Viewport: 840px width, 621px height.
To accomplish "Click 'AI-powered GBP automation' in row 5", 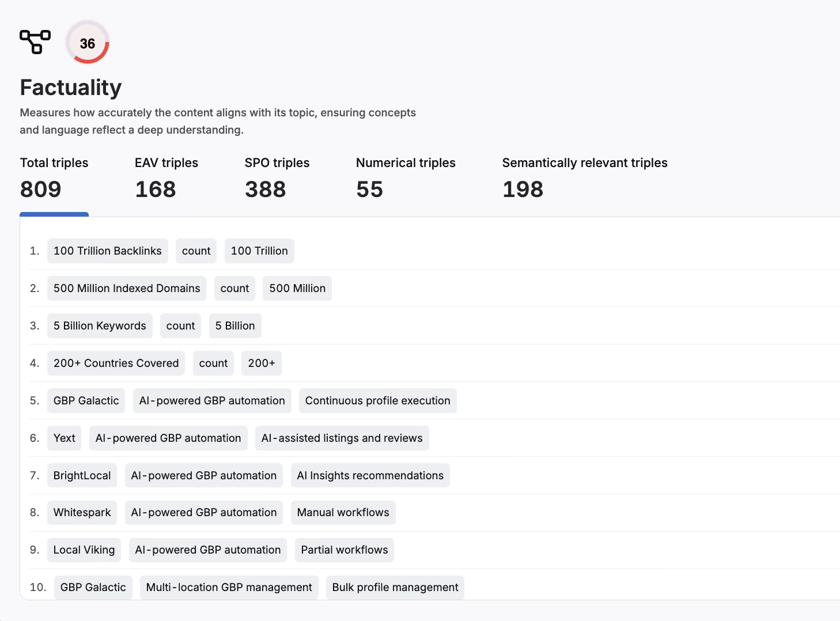I will [x=212, y=401].
